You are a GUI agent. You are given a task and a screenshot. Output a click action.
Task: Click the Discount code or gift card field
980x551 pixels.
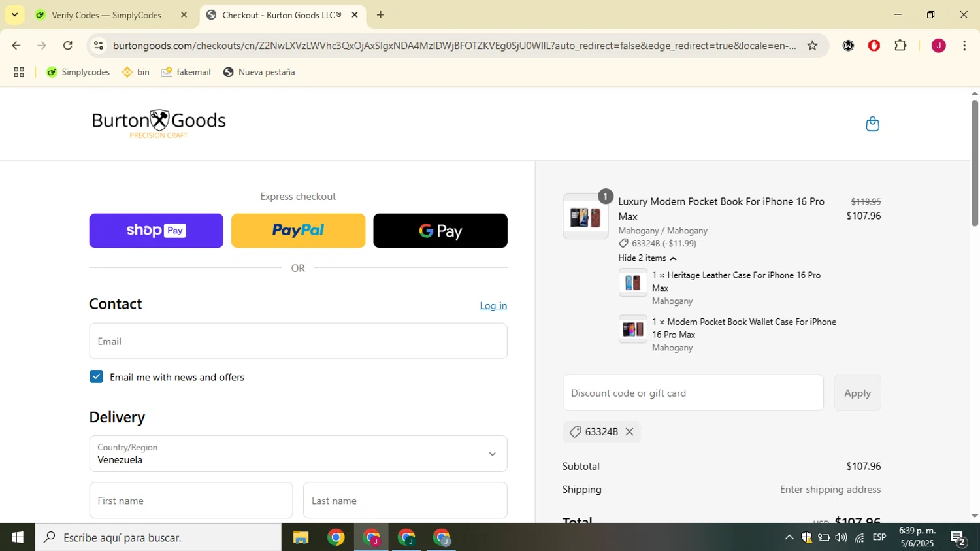[693, 393]
